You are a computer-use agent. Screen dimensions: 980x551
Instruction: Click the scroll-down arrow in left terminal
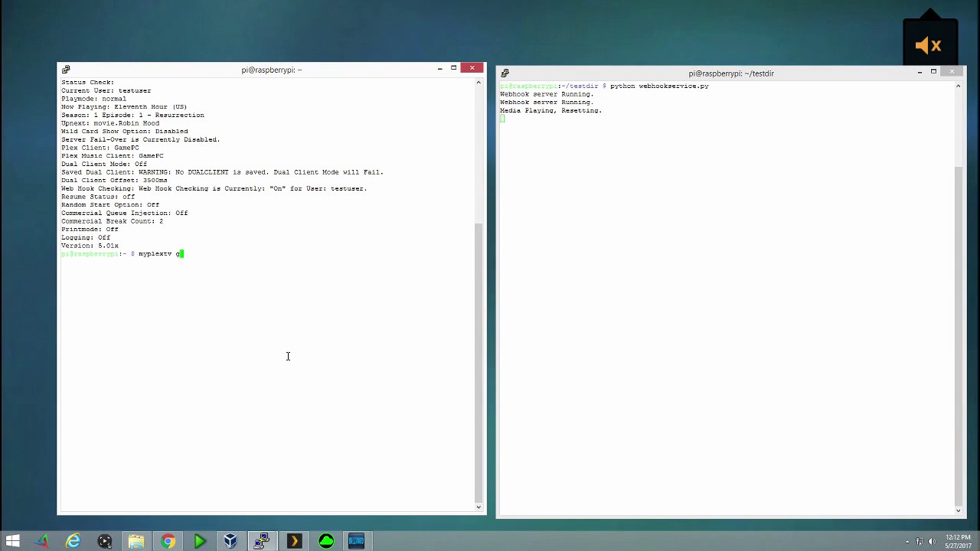[479, 507]
